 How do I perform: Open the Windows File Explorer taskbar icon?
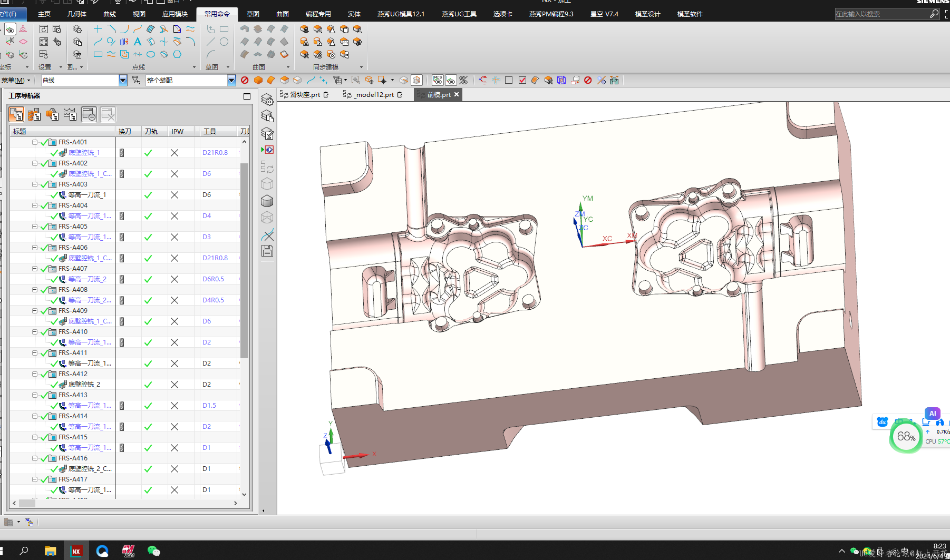(x=50, y=551)
